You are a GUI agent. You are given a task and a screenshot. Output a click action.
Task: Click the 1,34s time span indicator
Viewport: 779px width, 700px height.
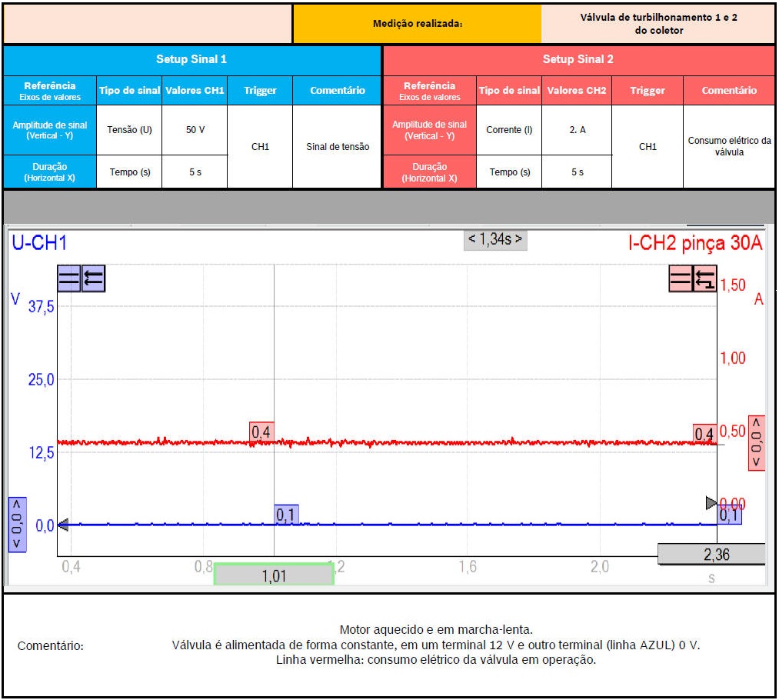pyautogui.click(x=496, y=239)
